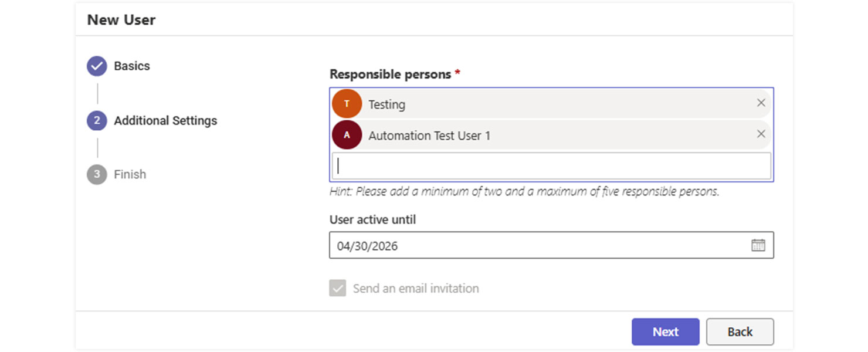Click the dark red A avatar icon
868x352 pixels.
pyautogui.click(x=347, y=135)
